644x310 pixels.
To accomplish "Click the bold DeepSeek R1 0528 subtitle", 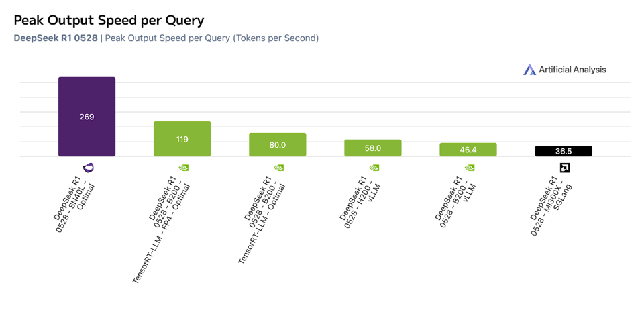I will point(56,38).
